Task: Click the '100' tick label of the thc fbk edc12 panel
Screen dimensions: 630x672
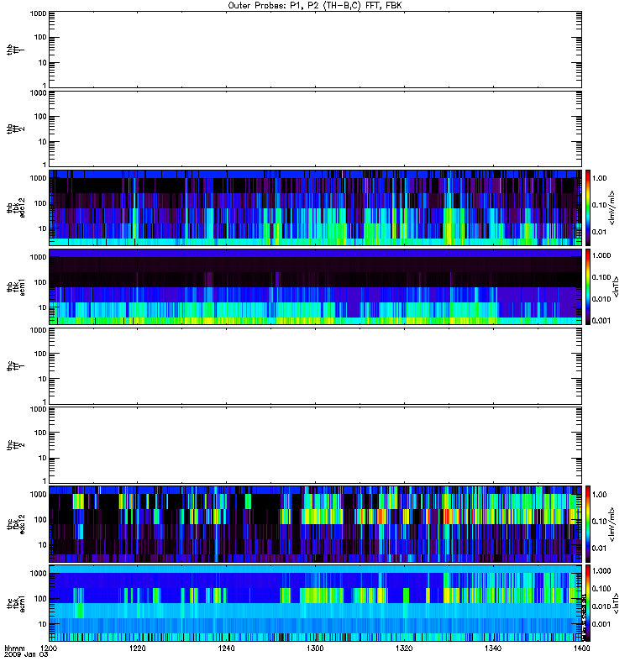Action: point(40,520)
